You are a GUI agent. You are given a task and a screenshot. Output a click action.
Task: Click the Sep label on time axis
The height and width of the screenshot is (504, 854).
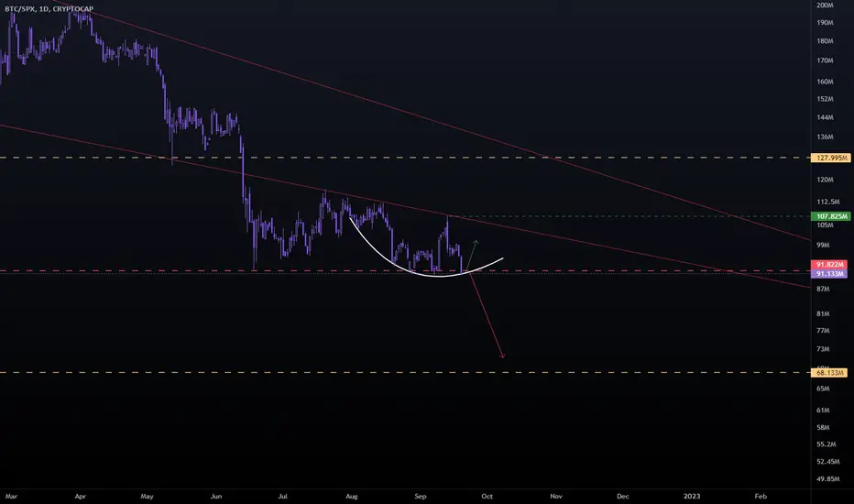tap(420, 497)
